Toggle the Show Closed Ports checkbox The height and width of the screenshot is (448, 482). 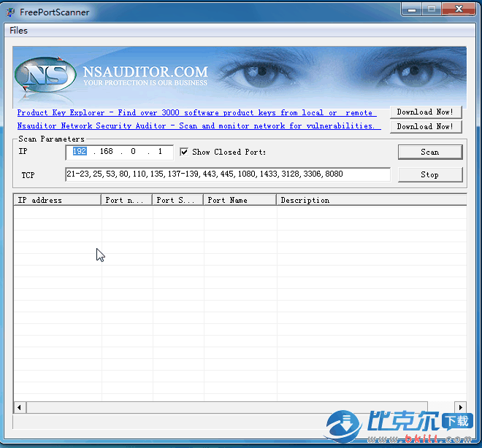pos(184,152)
